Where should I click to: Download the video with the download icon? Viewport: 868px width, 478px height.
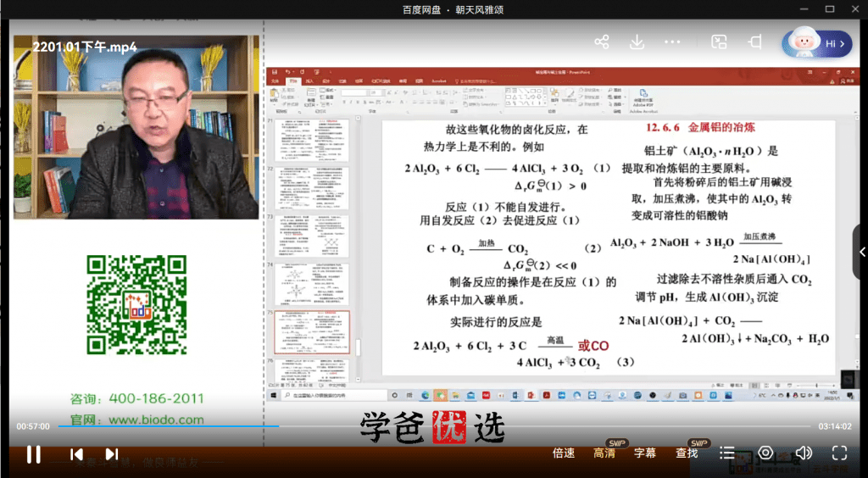[x=637, y=42]
